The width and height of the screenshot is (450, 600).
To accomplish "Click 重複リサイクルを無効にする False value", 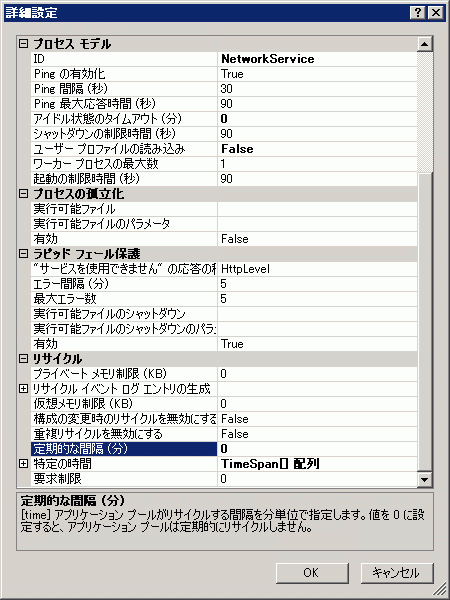I will pos(318,434).
